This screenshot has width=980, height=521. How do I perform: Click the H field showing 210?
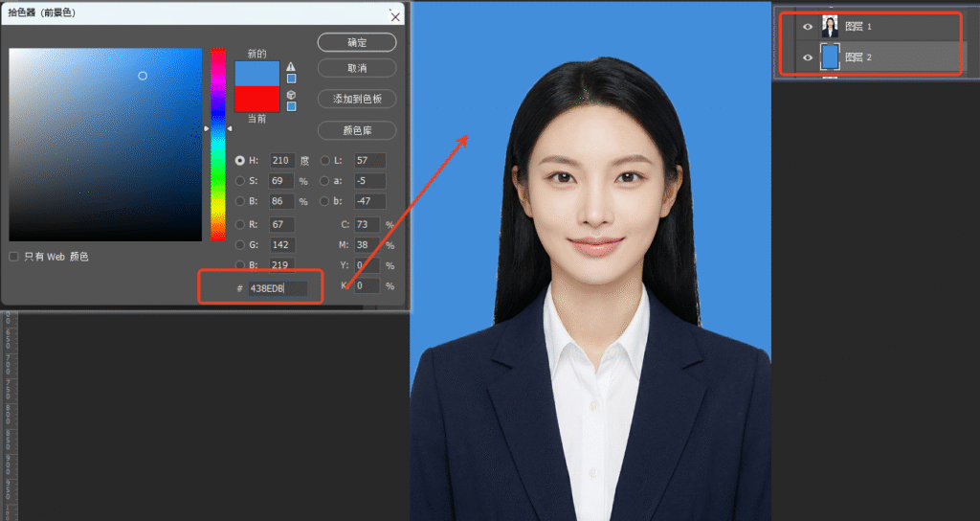[282, 161]
